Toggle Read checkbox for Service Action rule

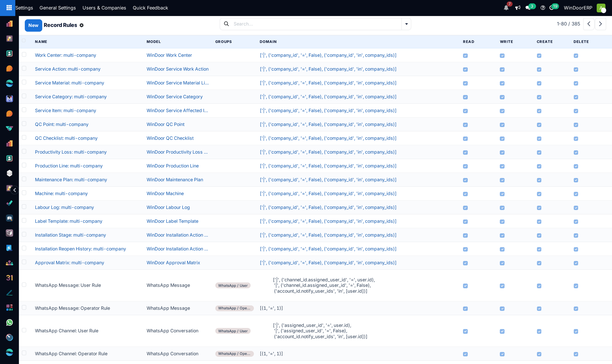point(465,69)
